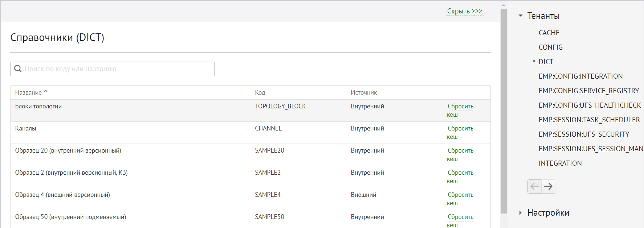Collapse the Тенанты section

(521, 16)
